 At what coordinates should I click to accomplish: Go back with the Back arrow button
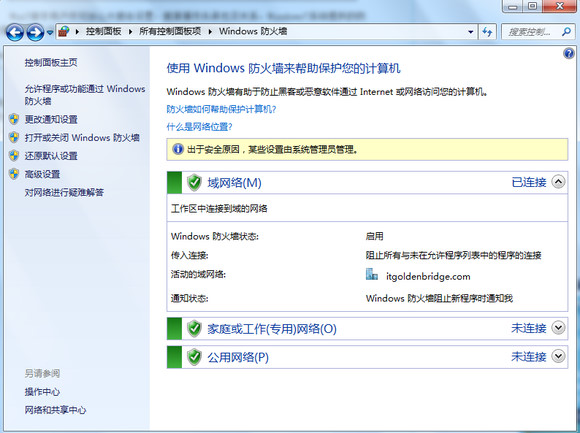click(15, 32)
